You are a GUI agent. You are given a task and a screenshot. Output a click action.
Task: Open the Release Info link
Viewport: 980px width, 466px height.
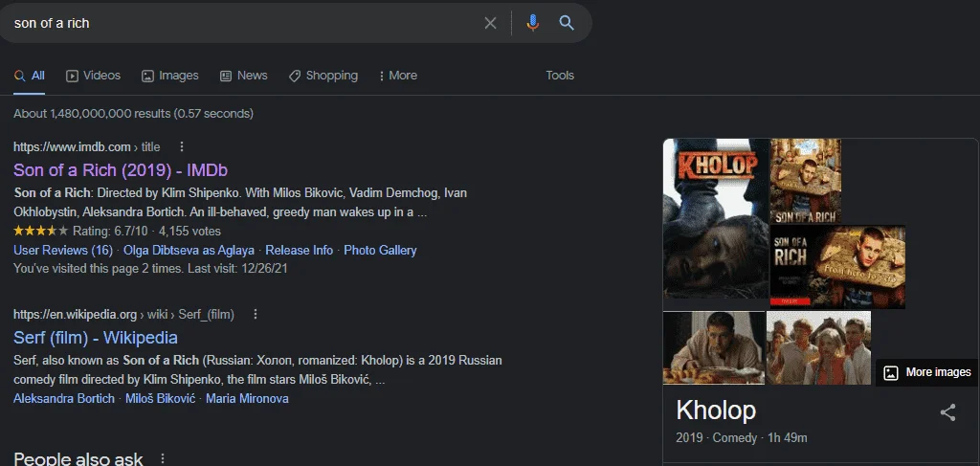(x=300, y=250)
